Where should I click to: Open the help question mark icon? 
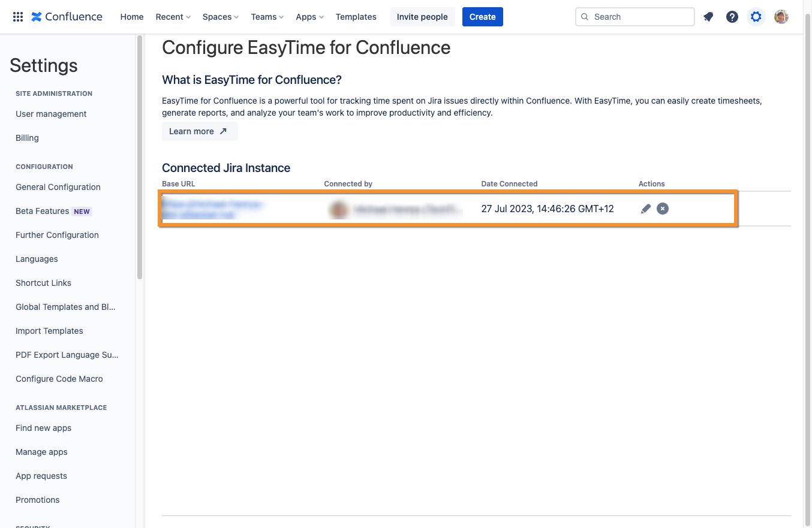(732, 17)
